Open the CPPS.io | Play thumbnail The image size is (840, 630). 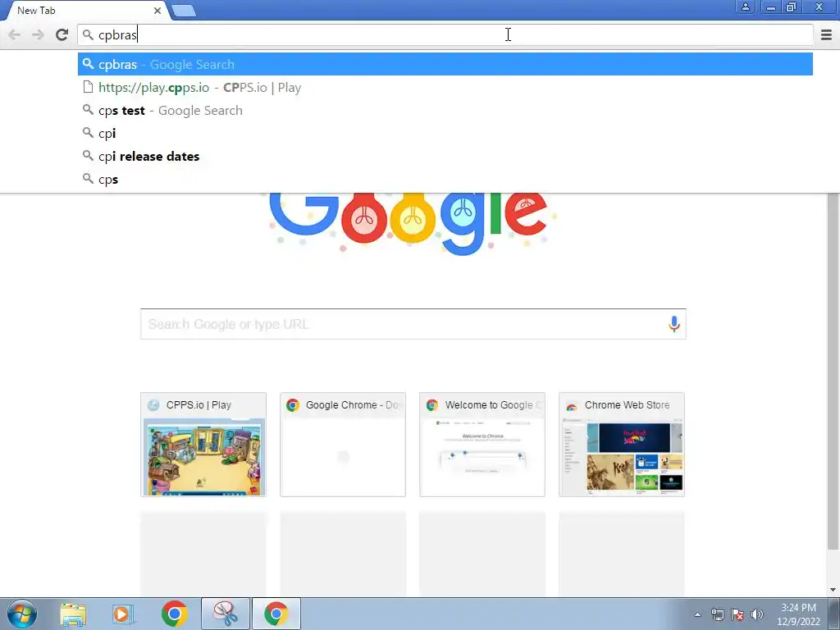point(203,445)
